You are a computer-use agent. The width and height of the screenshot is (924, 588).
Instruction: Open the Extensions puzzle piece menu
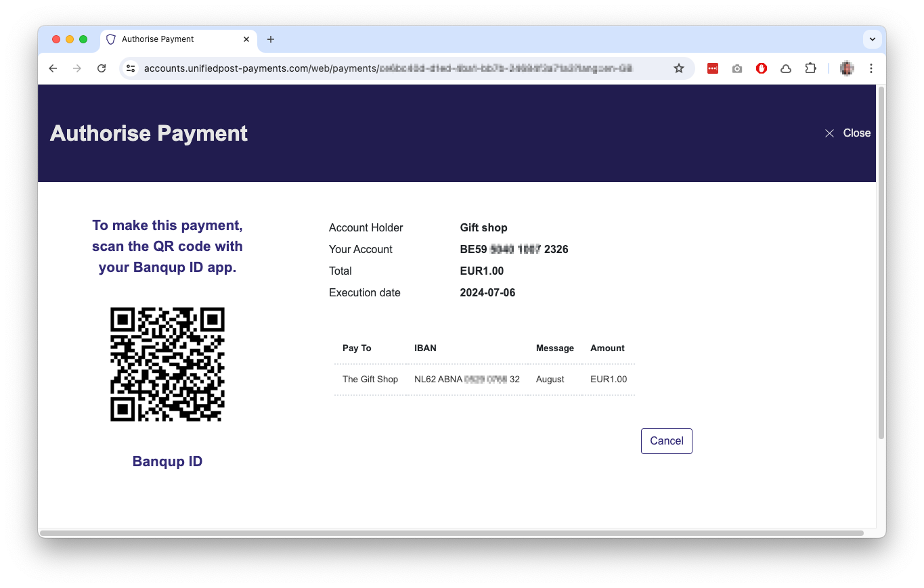[x=810, y=68]
